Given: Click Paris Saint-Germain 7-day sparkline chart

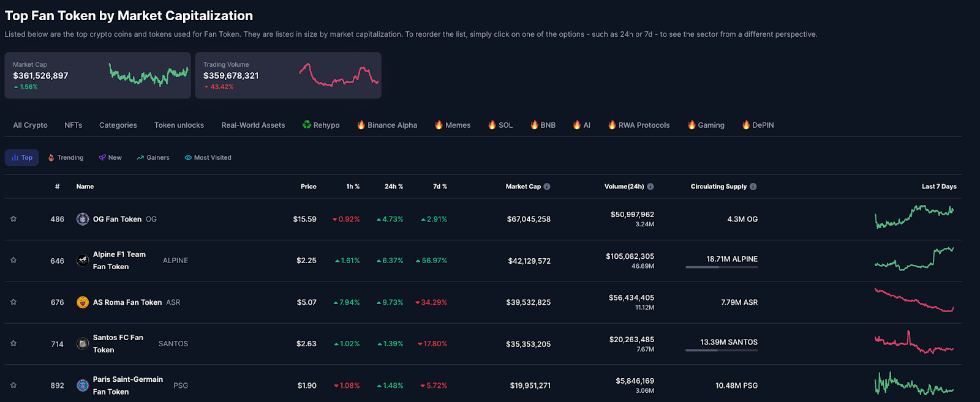Looking at the screenshot, I should (914, 384).
